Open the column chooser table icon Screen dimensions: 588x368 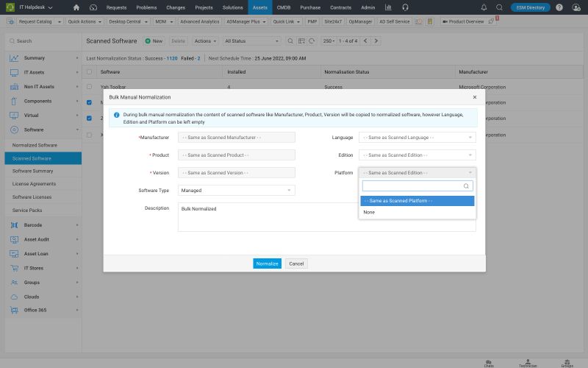pyautogui.click(x=301, y=41)
